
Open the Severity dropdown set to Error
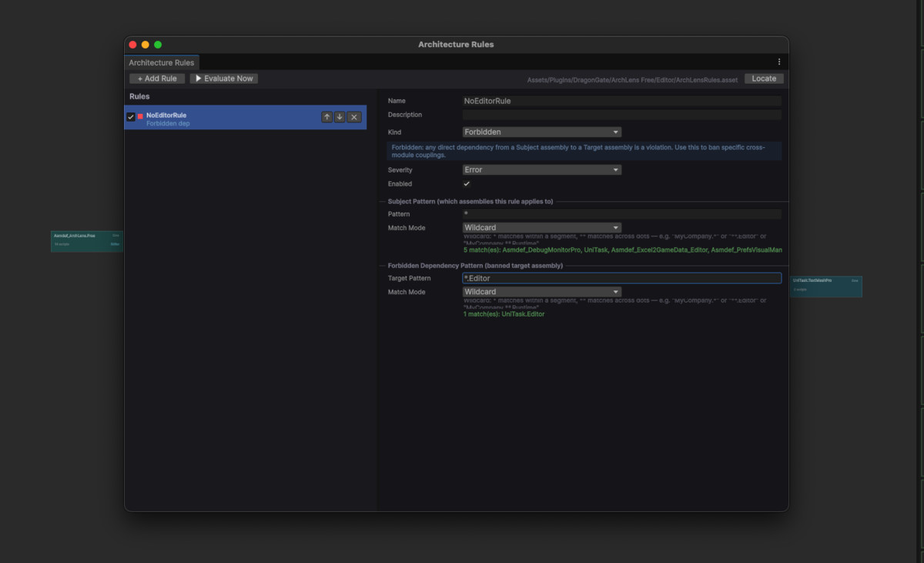pos(542,169)
